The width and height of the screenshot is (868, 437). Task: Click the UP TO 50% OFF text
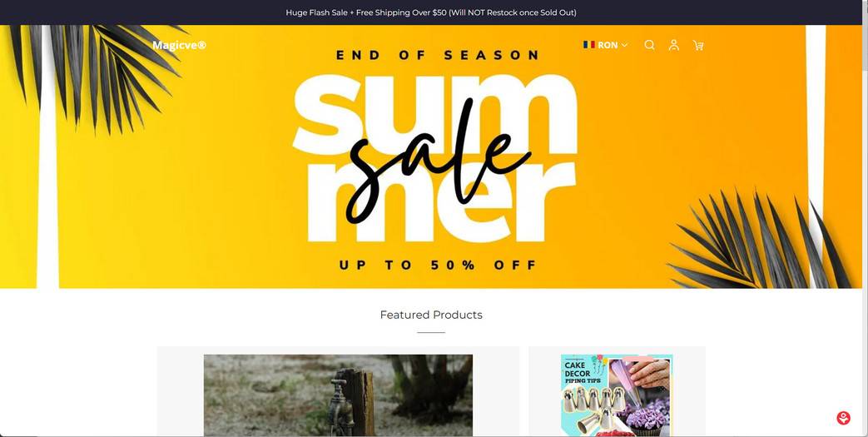click(438, 266)
